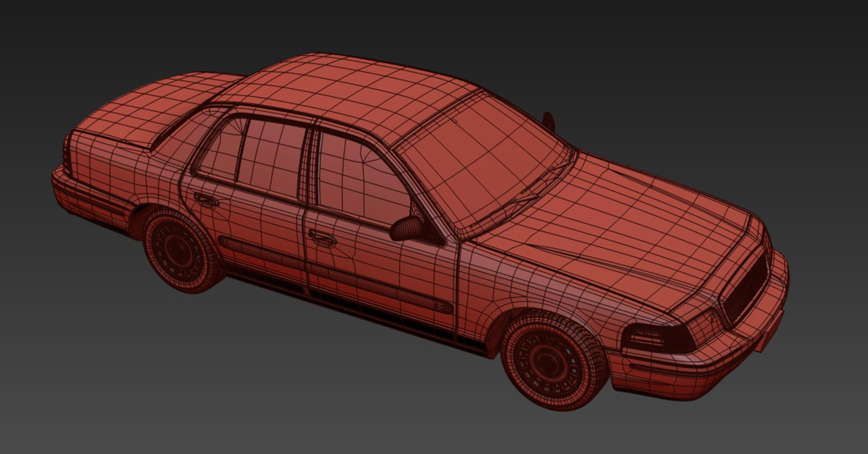This screenshot has height=454, width=868.
Task: Select the rear door handle
Action: point(206,200)
